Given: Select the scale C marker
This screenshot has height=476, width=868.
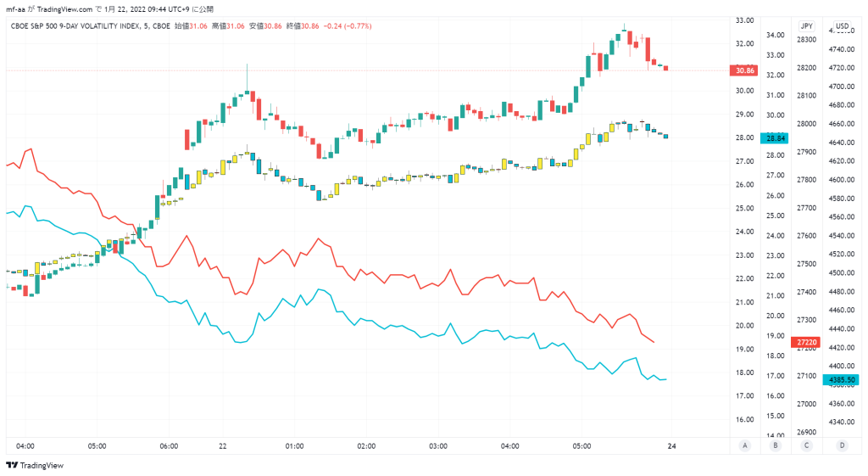Looking at the screenshot, I should [x=807, y=445].
